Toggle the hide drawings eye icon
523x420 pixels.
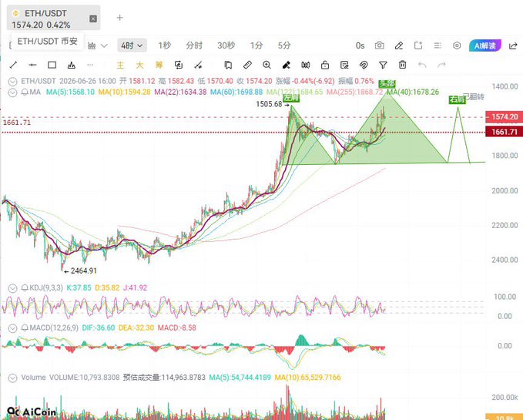coord(364,65)
